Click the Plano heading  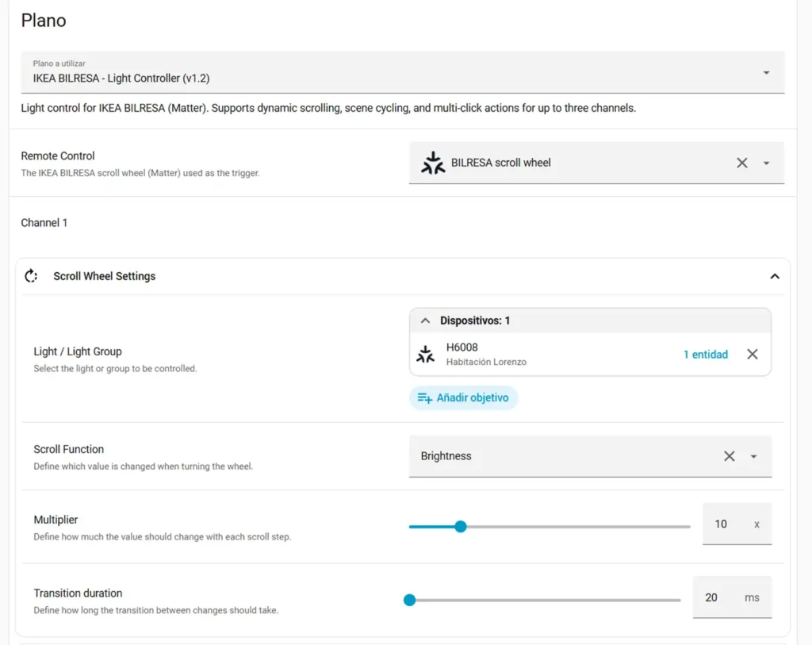[44, 20]
